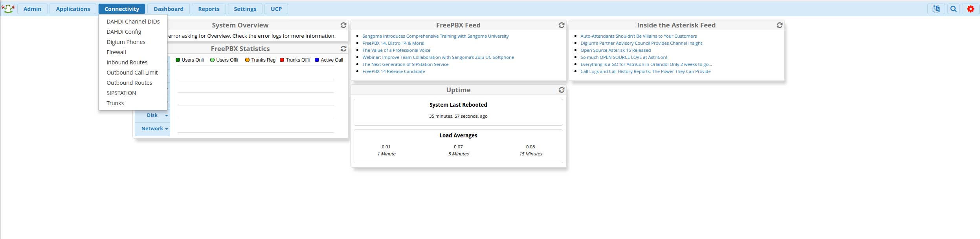
Task: Open Next Generation of SIPStation Service link
Action: point(405,64)
